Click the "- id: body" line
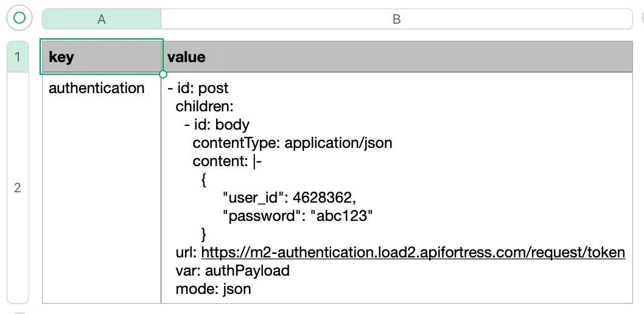Screen dimensions: 644x314 (x=217, y=125)
